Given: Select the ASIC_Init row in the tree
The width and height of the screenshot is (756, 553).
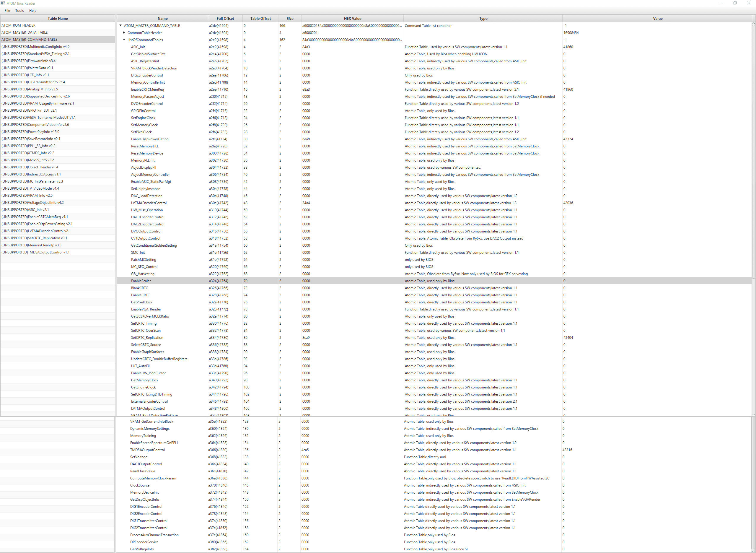Looking at the screenshot, I should click(434, 47).
